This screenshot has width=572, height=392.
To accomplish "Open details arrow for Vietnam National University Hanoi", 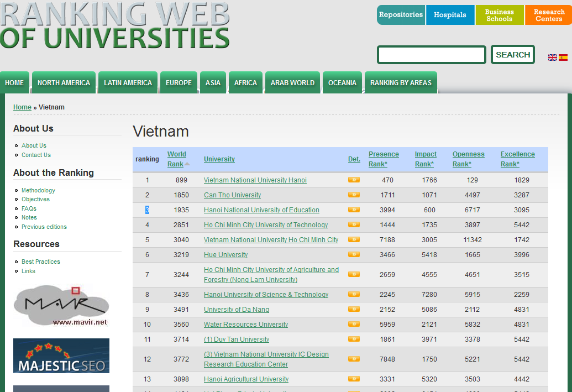I will 354,180.
